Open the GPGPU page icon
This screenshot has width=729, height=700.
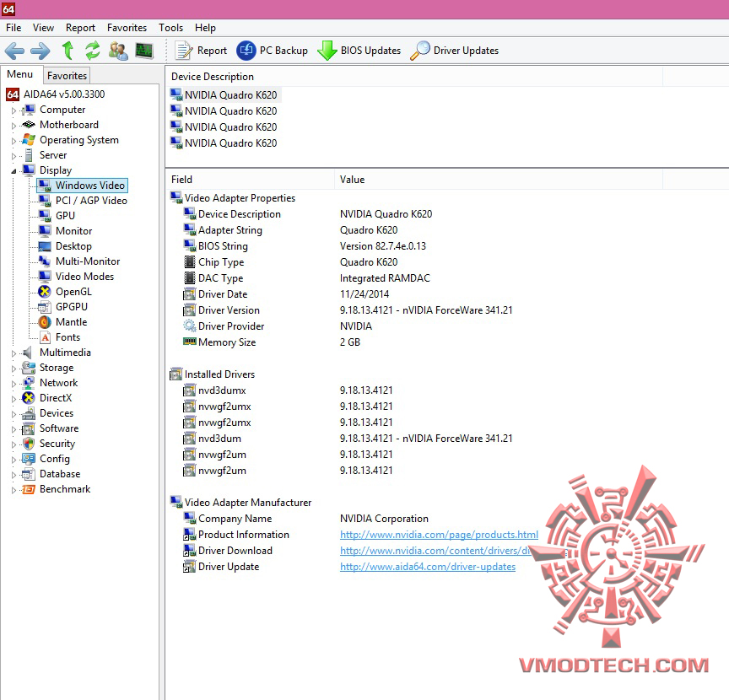(45, 307)
